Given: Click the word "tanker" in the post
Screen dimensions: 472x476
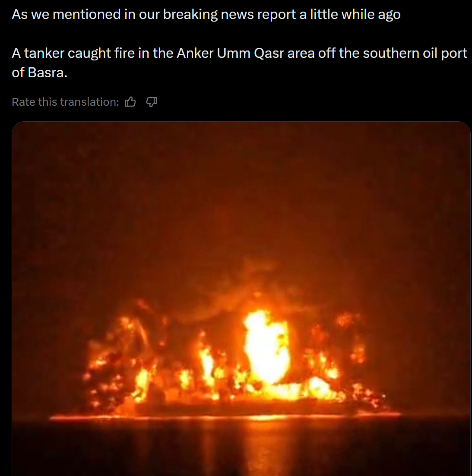Looking at the screenshot, I should pos(44,53).
